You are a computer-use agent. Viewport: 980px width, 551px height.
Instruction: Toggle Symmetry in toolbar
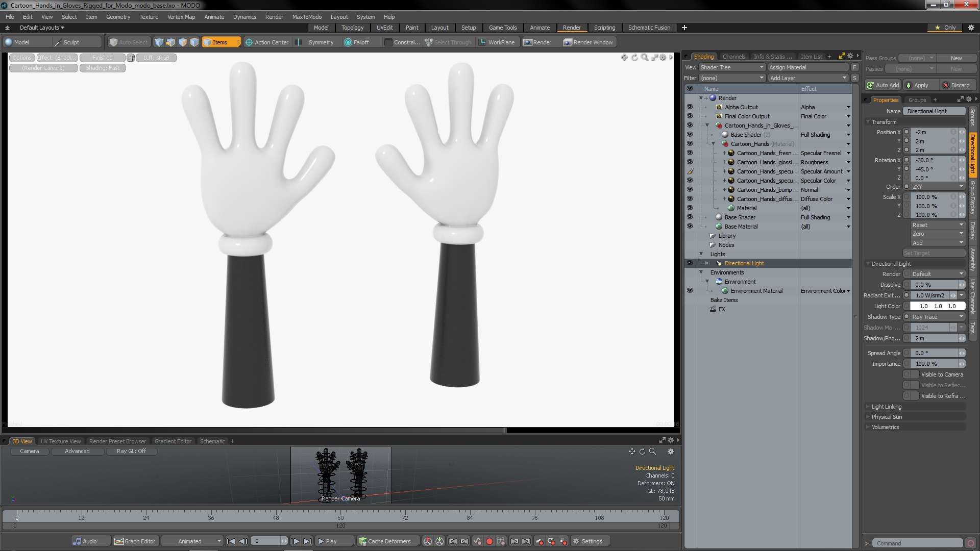point(315,42)
